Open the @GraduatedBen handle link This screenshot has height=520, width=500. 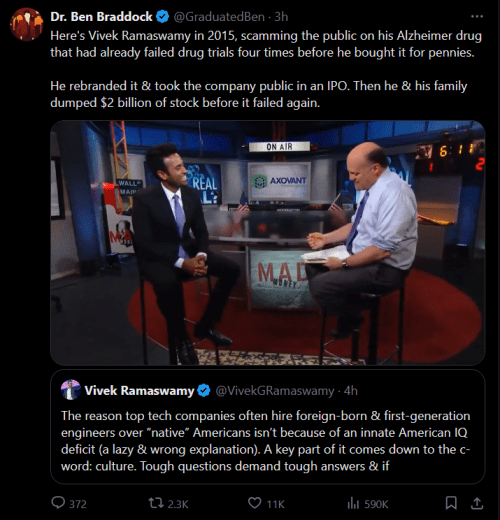pyautogui.click(x=219, y=17)
